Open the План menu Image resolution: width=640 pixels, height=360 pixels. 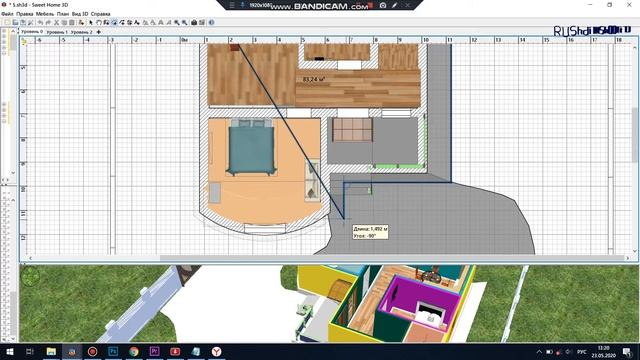click(x=63, y=14)
